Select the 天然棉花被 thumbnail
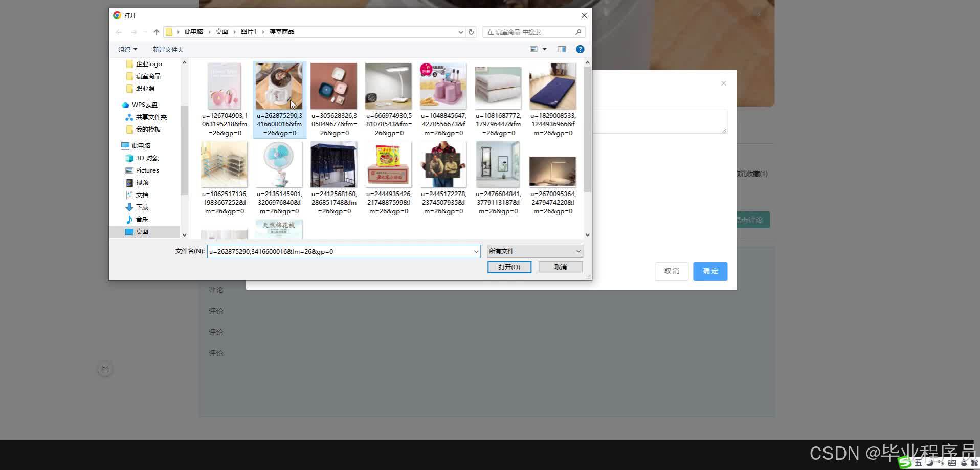This screenshot has height=470, width=980. 279,229
